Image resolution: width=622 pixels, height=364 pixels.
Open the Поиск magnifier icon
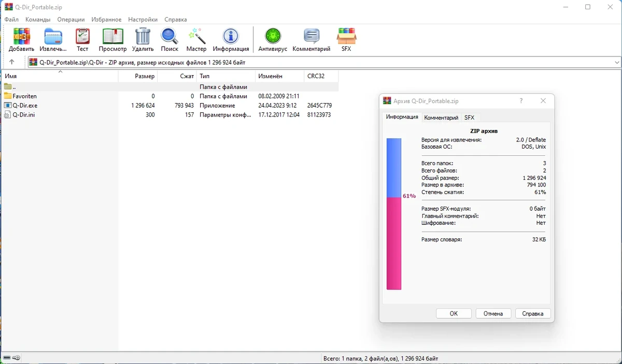169,36
